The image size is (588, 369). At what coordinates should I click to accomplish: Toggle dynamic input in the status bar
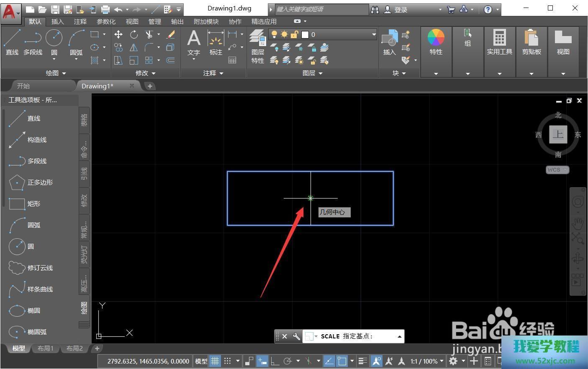262,361
